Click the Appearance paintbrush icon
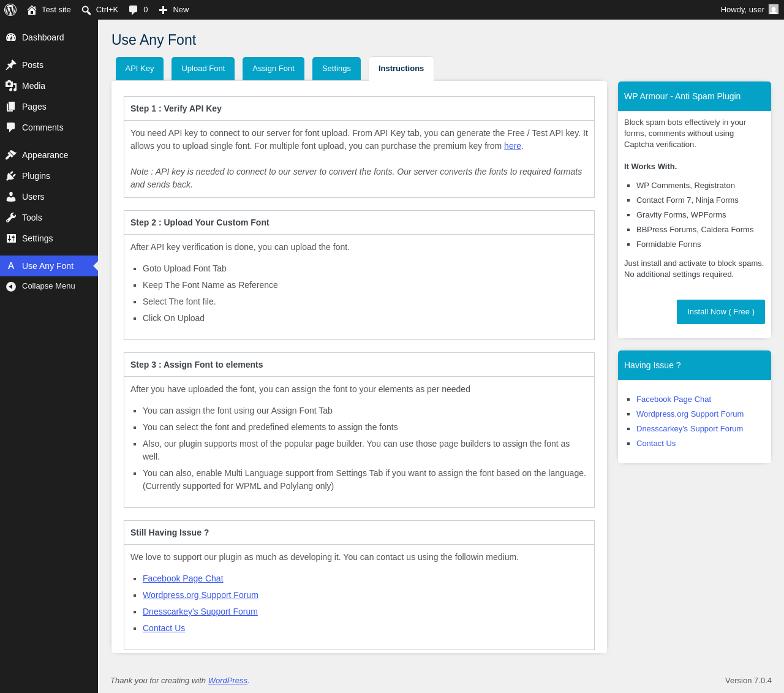This screenshot has height=693, width=784. point(11,155)
